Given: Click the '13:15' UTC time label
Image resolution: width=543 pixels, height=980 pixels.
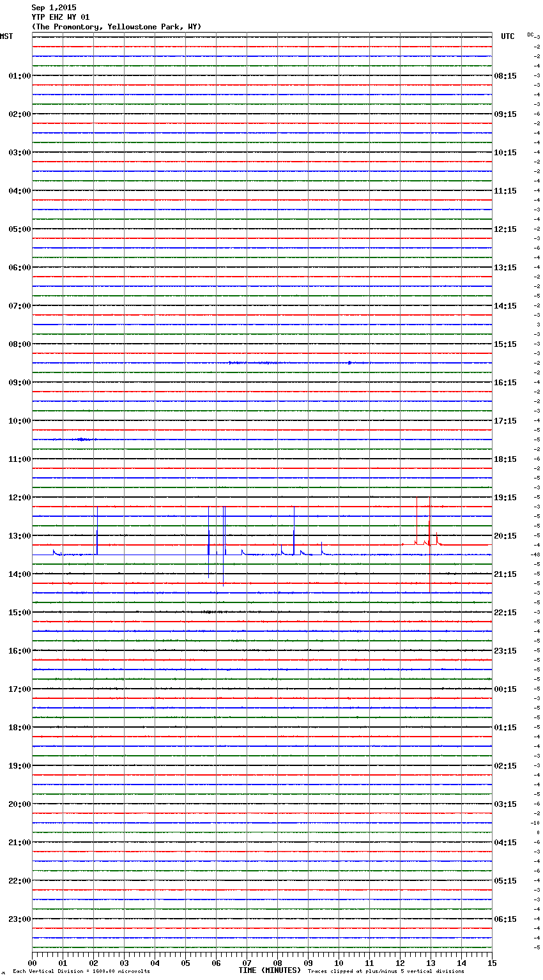Looking at the screenshot, I should (505, 268).
